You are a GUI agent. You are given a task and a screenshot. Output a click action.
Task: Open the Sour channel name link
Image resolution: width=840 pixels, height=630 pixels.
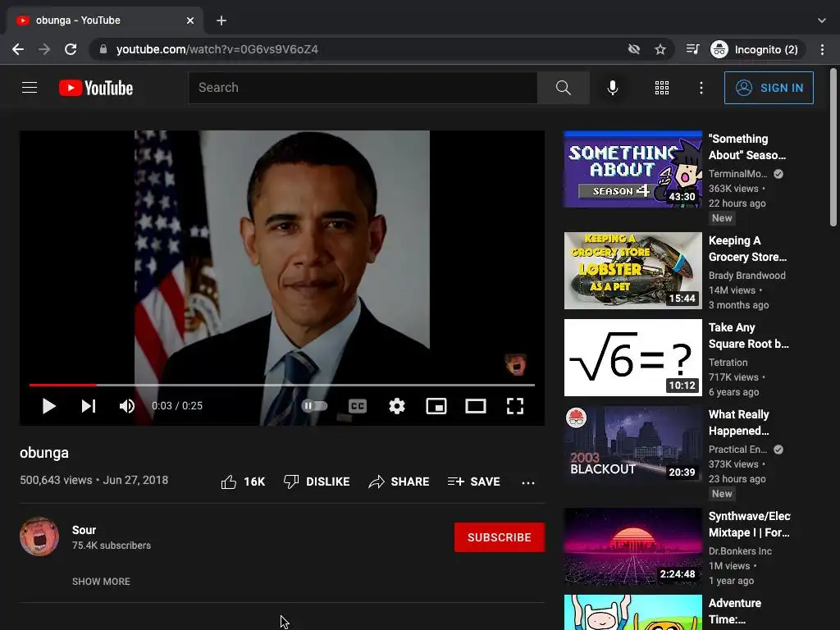(84, 530)
